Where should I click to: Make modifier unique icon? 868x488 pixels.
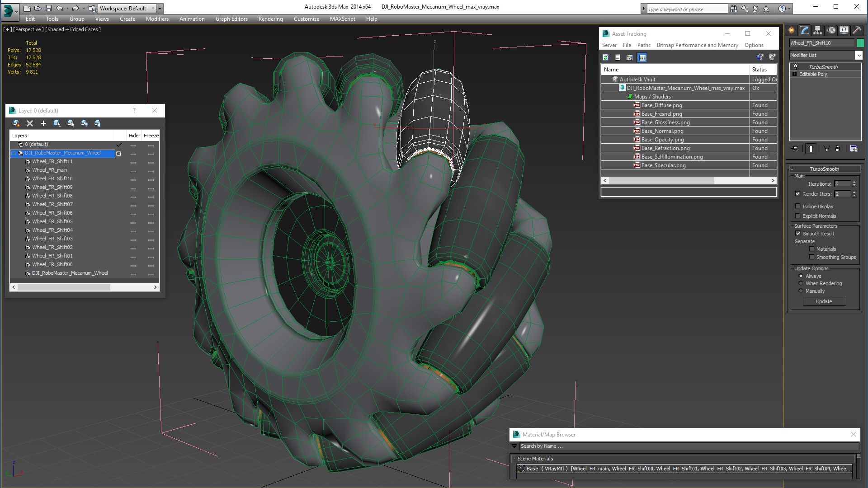(826, 148)
